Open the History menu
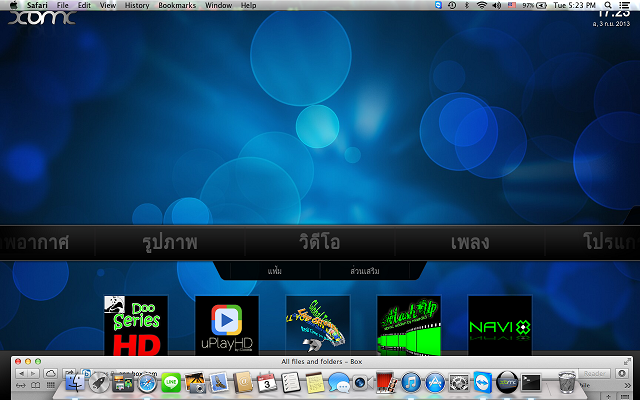640x400 pixels. click(x=137, y=5)
